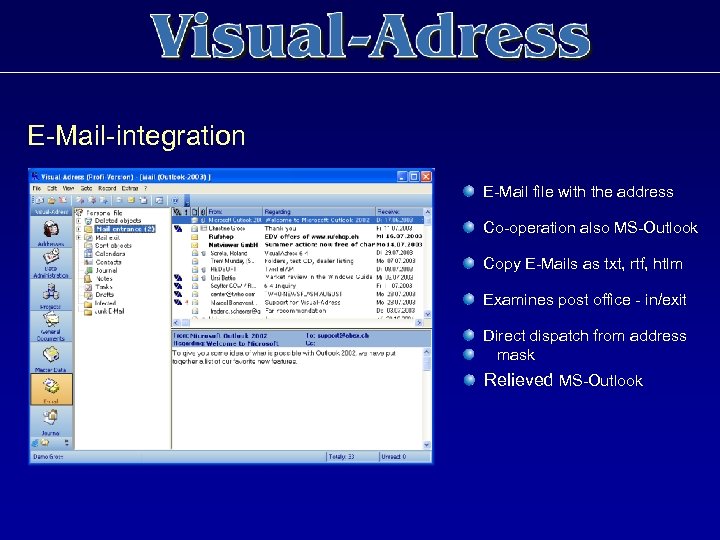Click the yellow envelope toolbar icon
The image size is (720, 540).
pos(132,200)
